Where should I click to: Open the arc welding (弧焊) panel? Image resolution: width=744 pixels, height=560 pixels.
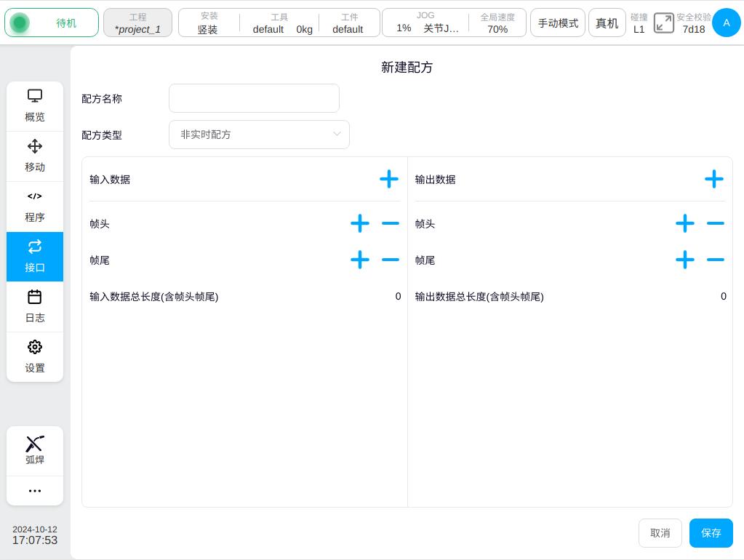tap(35, 451)
